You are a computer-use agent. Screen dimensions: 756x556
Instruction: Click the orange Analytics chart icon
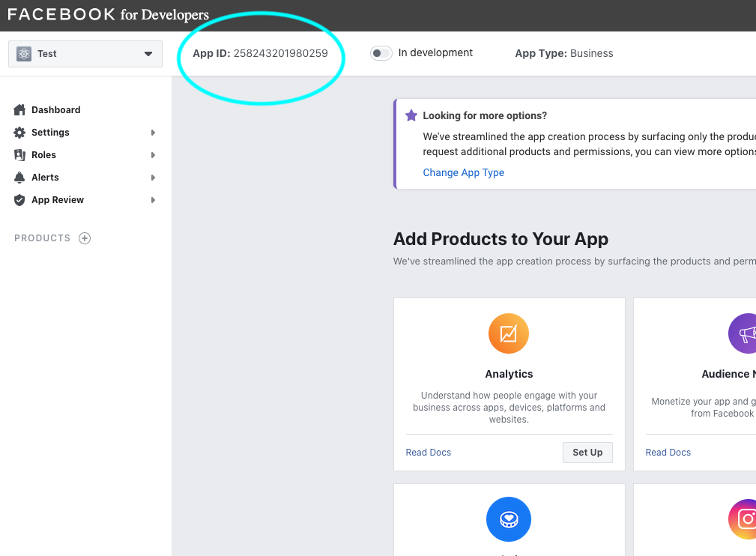(509, 333)
